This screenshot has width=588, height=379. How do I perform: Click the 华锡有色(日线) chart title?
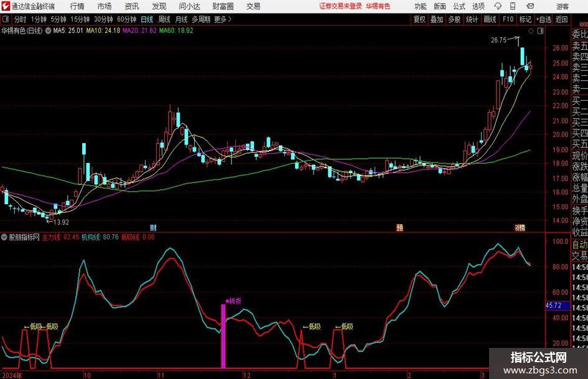point(22,30)
